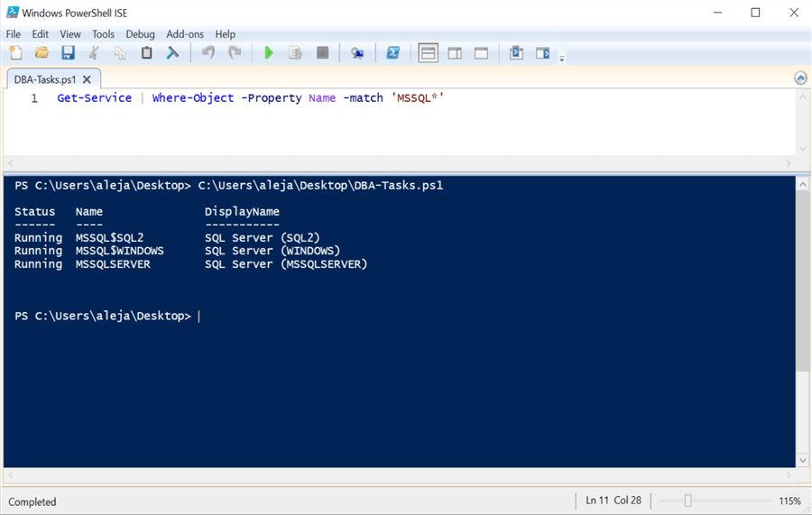Click the MSSQL$SQL2 service name
Image resolution: width=812 pixels, height=515 pixels.
[x=109, y=237]
